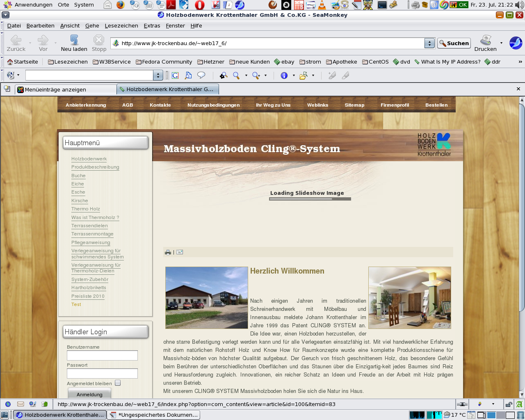Image resolution: width=525 pixels, height=420 pixels.
Task: Open the Drucken options arrow
Action: [x=501, y=43]
